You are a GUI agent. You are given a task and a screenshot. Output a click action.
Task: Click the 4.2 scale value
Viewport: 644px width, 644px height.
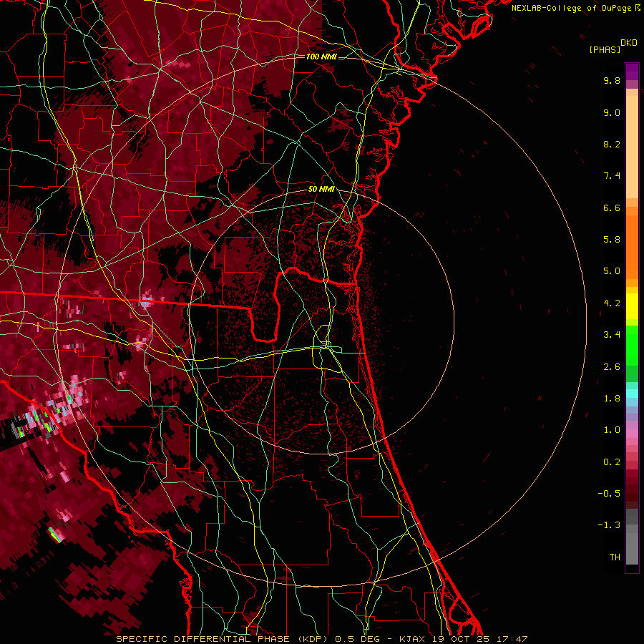tap(612, 303)
